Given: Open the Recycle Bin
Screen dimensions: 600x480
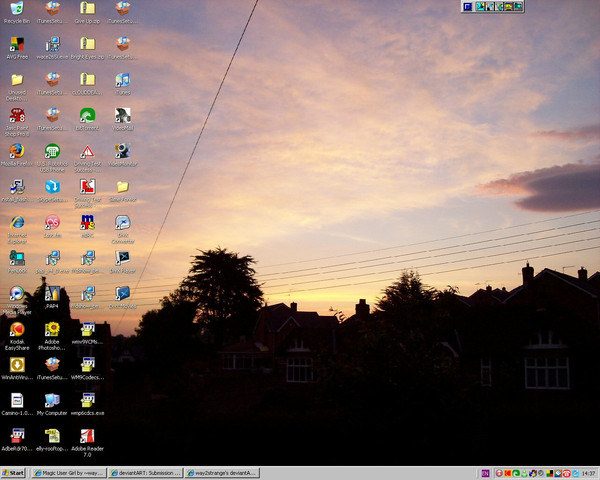Looking at the screenshot, I should pyautogui.click(x=17, y=10).
